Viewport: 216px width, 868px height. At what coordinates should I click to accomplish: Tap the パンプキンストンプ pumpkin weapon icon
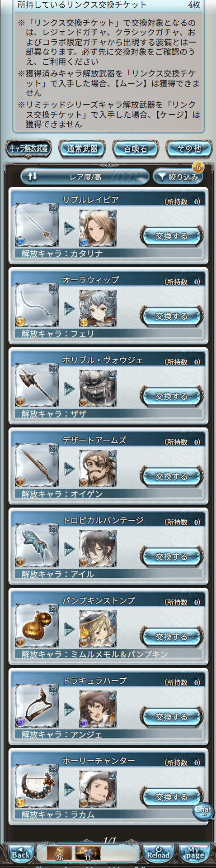point(37,626)
